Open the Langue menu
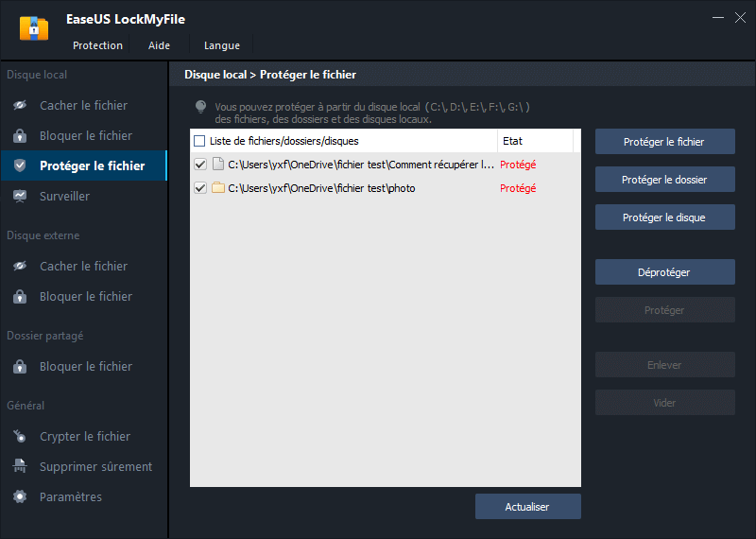756x539 pixels. coord(222,45)
